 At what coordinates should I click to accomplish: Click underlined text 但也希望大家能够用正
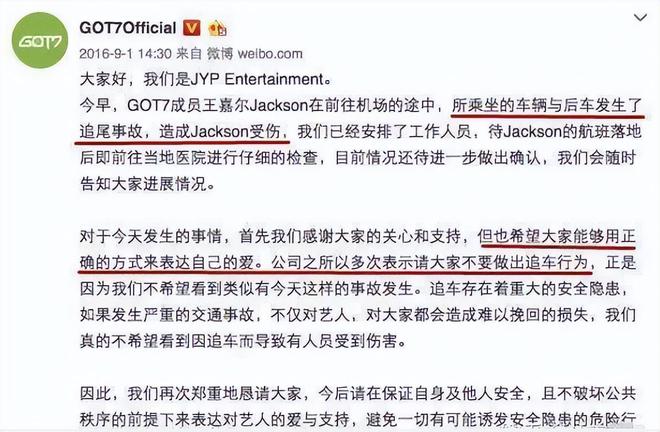(557, 237)
